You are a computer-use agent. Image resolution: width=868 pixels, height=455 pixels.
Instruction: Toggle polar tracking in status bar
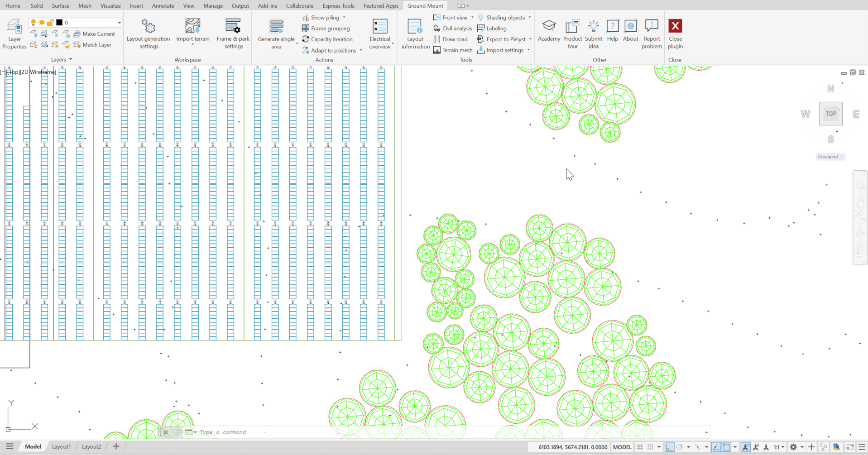click(680, 447)
